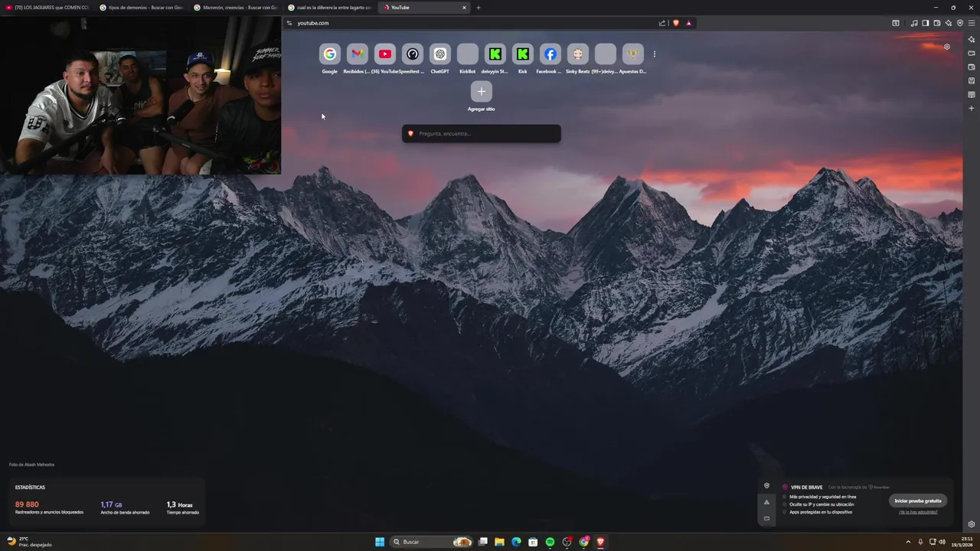This screenshot has width=980, height=551.
Task: Open the hamburger main menu
Action: pyautogui.click(x=972, y=23)
